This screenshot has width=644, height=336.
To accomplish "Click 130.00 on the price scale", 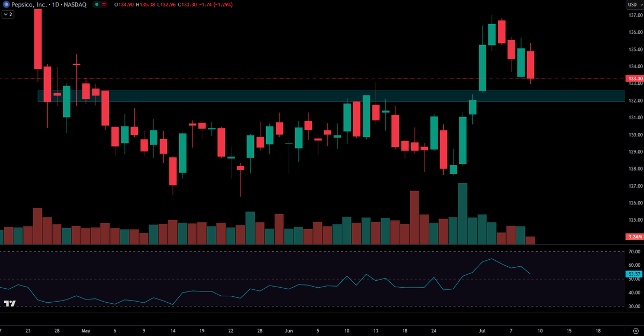I will [635, 135].
